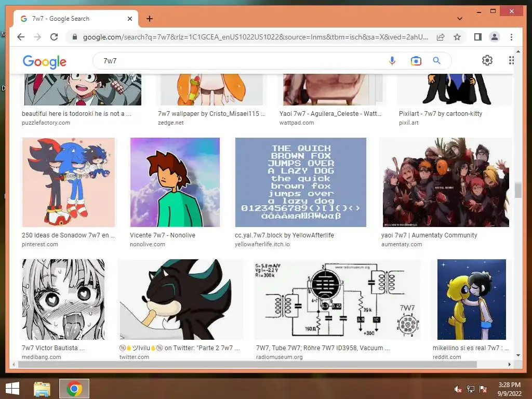Open 'beautiful here is todoroki' result link
This screenshot has width=532, height=399.
pos(76,114)
